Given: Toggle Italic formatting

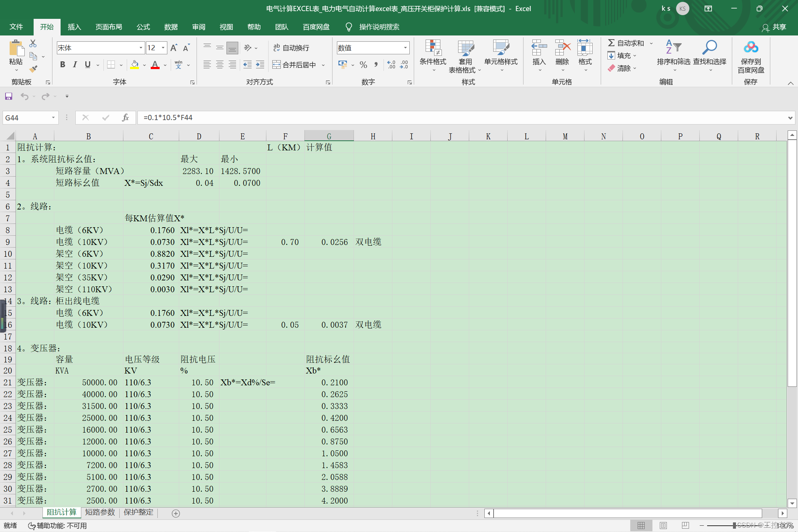Looking at the screenshot, I should coord(75,65).
